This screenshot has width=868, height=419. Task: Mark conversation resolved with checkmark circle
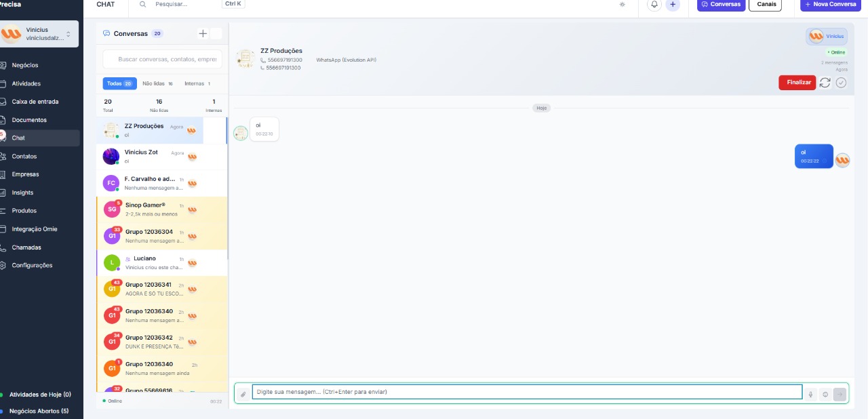[841, 83]
